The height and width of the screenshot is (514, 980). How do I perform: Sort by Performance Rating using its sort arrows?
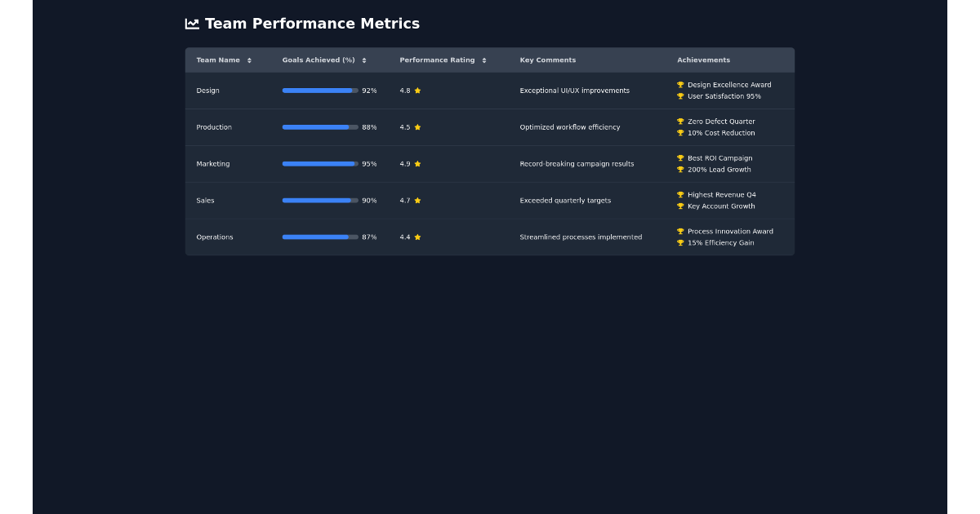point(484,60)
